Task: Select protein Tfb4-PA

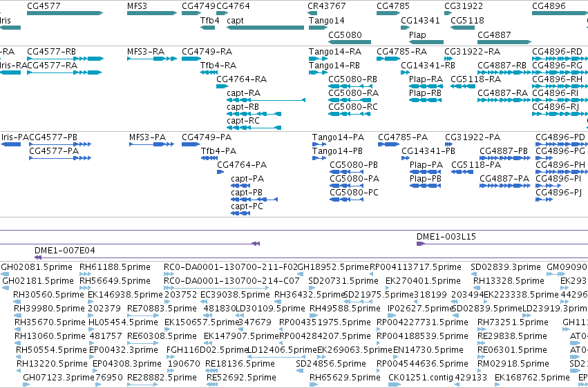Action: pyautogui.click(x=209, y=158)
